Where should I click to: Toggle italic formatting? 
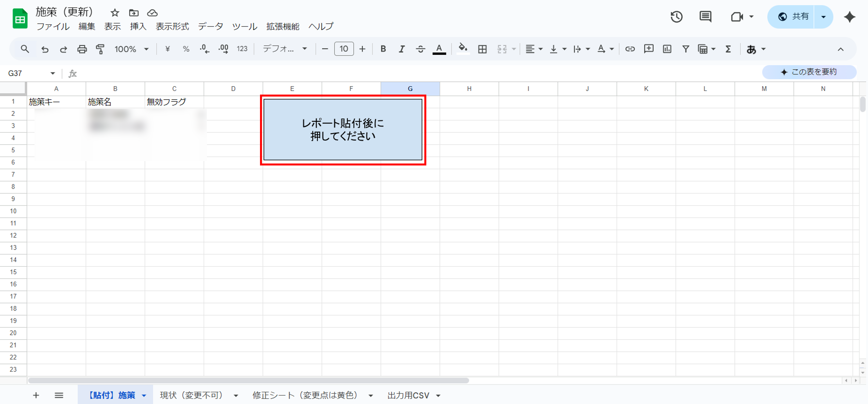[x=402, y=49]
